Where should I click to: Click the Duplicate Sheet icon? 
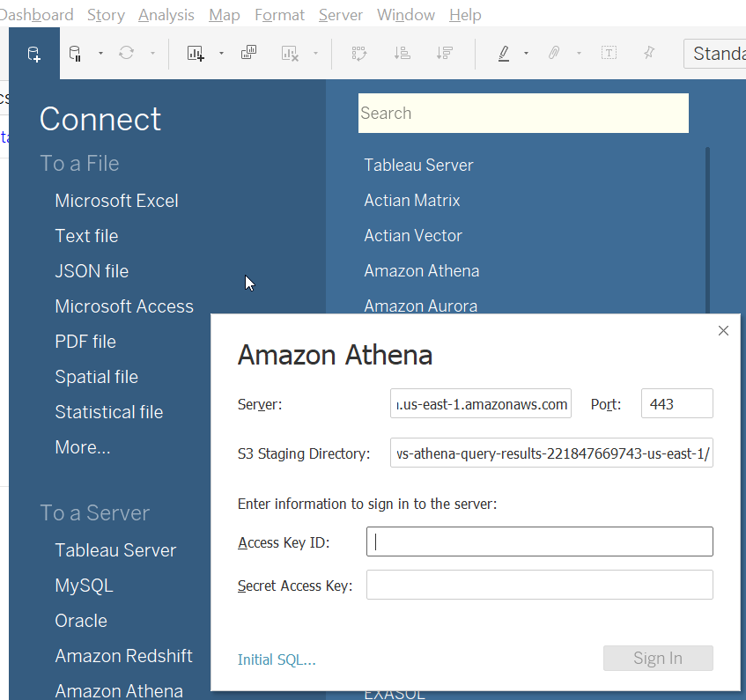point(248,53)
